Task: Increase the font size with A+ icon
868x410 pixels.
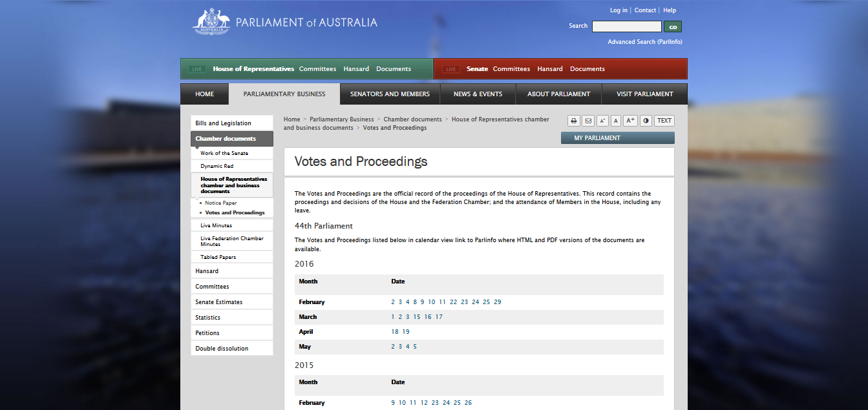Action: coord(630,121)
